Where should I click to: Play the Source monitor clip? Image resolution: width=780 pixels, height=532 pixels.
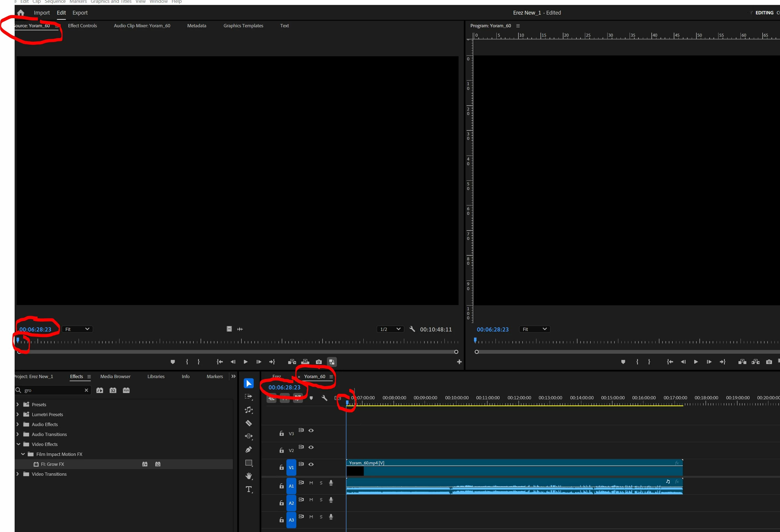click(245, 362)
